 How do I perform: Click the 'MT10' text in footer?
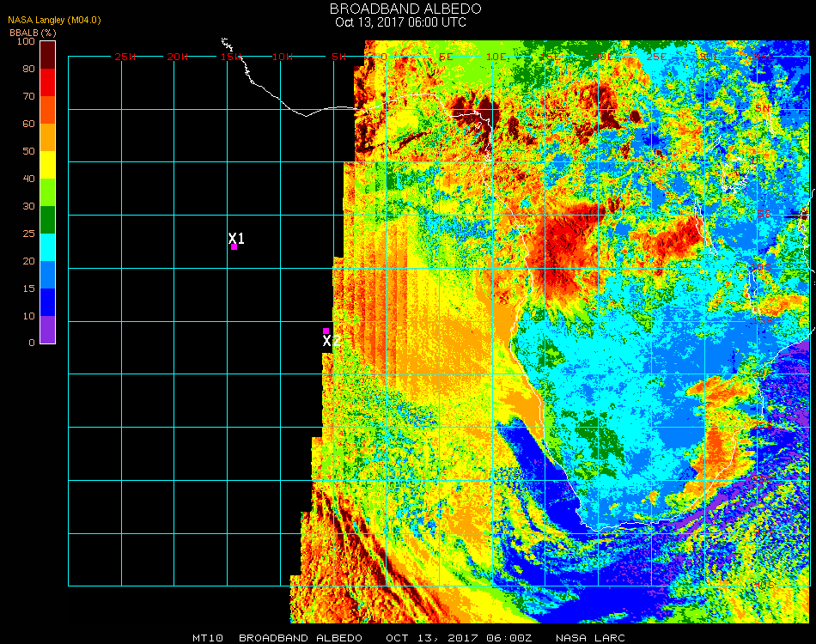[x=208, y=638]
